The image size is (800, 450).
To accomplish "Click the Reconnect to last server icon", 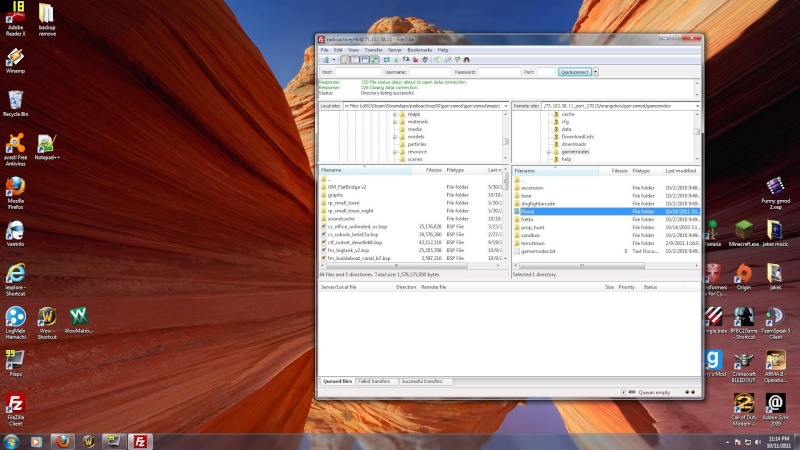I will click(x=425, y=60).
